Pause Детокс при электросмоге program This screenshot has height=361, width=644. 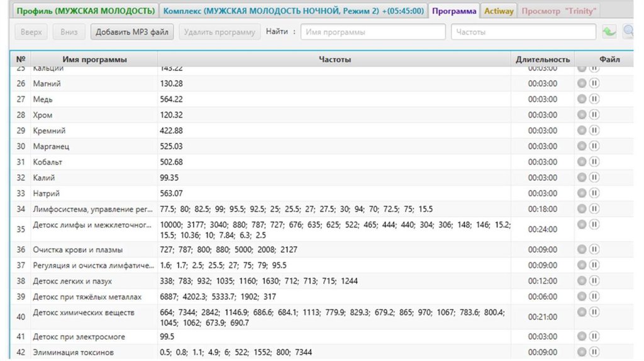point(594,336)
